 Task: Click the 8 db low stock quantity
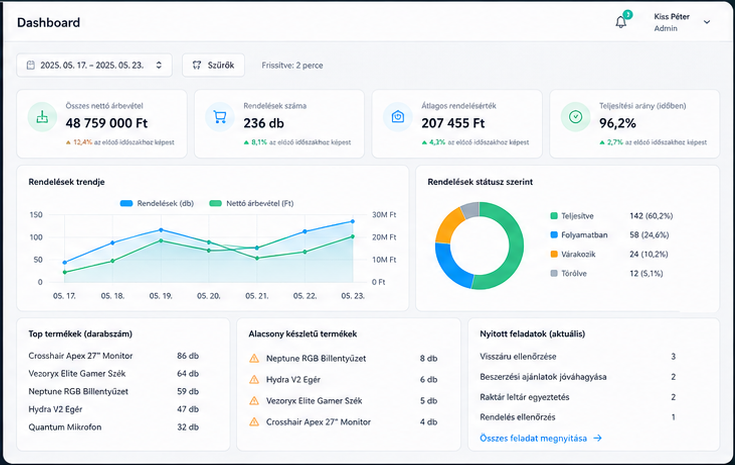pos(428,359)
